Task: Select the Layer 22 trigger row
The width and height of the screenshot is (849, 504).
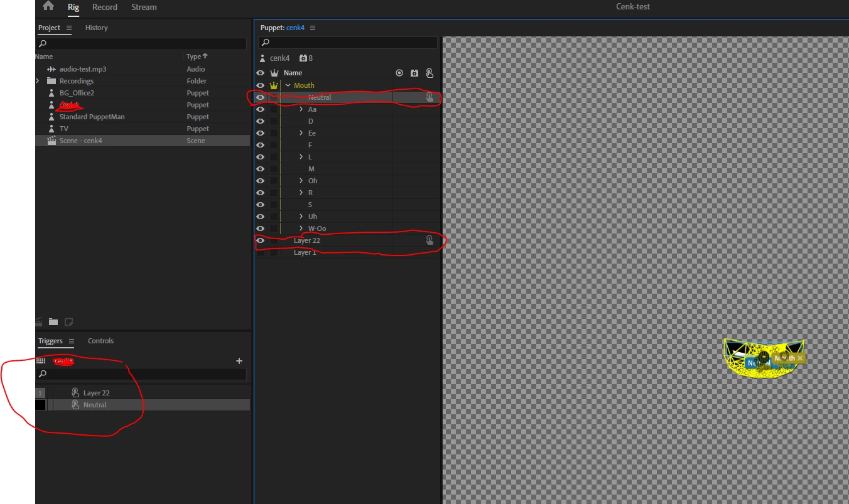Action: pyautogui.click(x=143, y=393)
